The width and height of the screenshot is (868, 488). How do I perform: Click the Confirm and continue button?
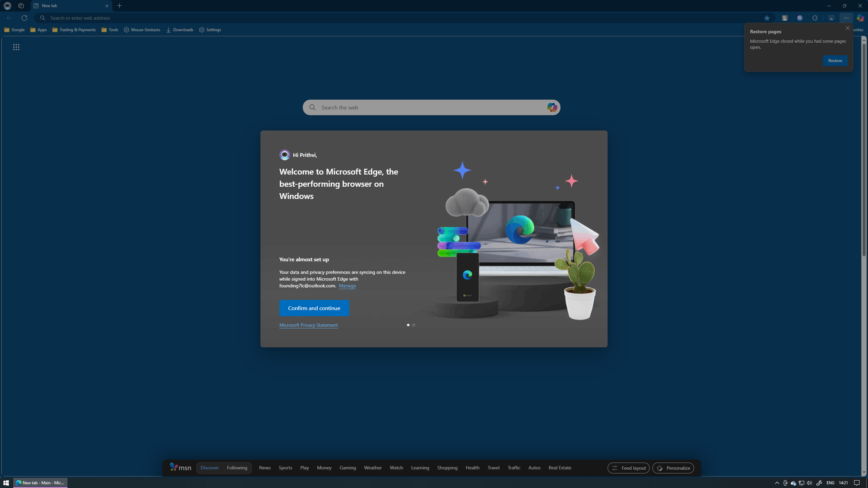pos(314,308)
